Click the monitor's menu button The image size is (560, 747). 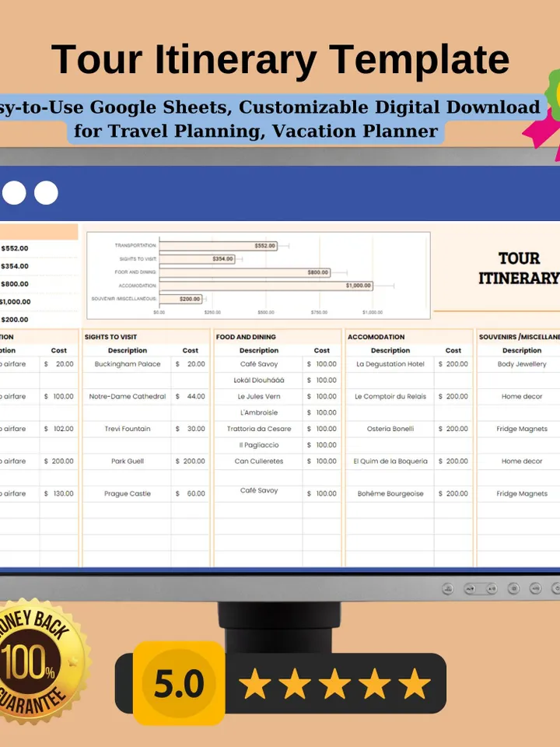[448, 589]
